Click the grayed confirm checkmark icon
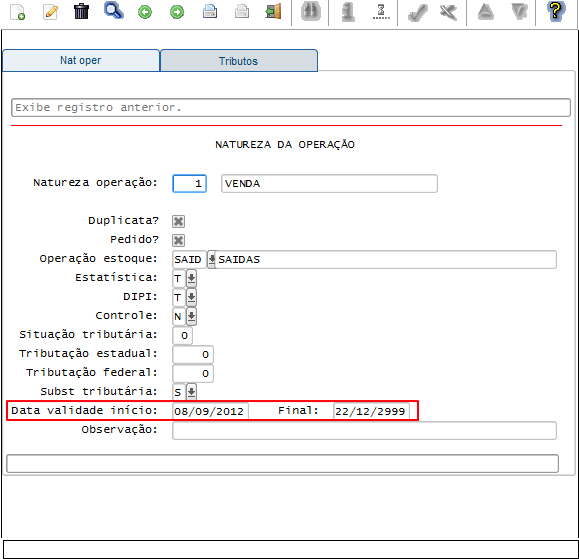The height and width of the screenshot is (560, 579). click(418, 13)
